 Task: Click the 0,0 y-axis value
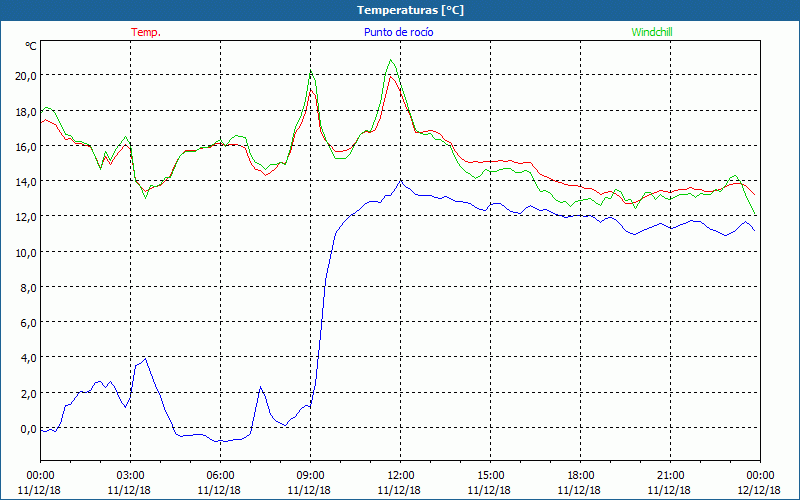coord(28,429)
